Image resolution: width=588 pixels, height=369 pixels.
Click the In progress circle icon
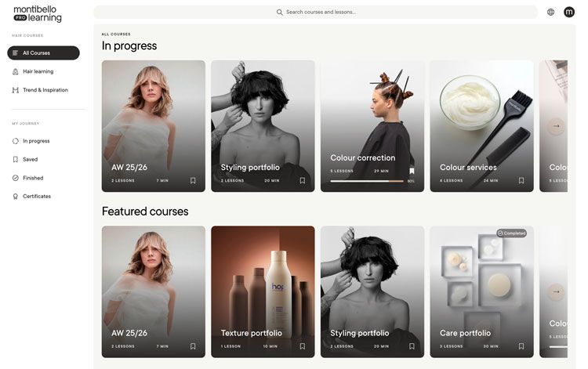pyautogui.click(x=16, y=141)
